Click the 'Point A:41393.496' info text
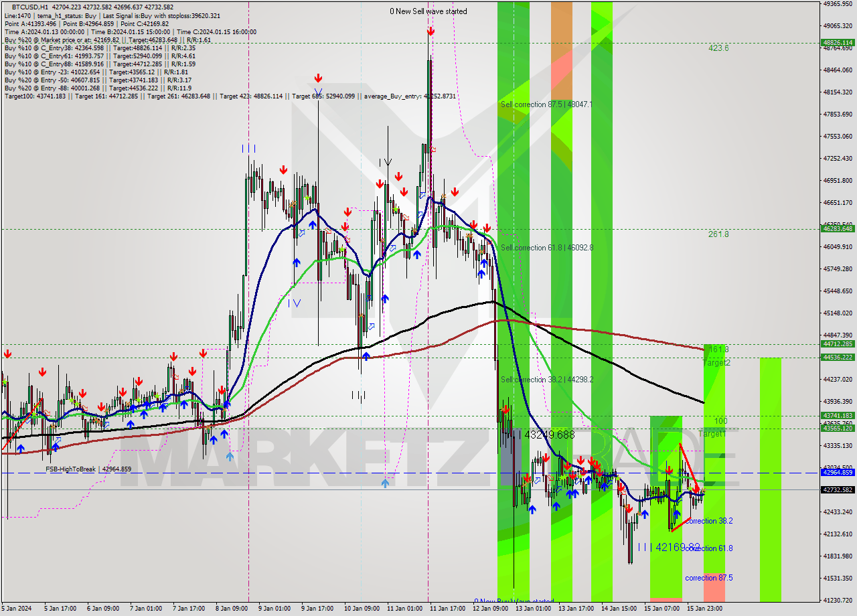 coord(31,23)
